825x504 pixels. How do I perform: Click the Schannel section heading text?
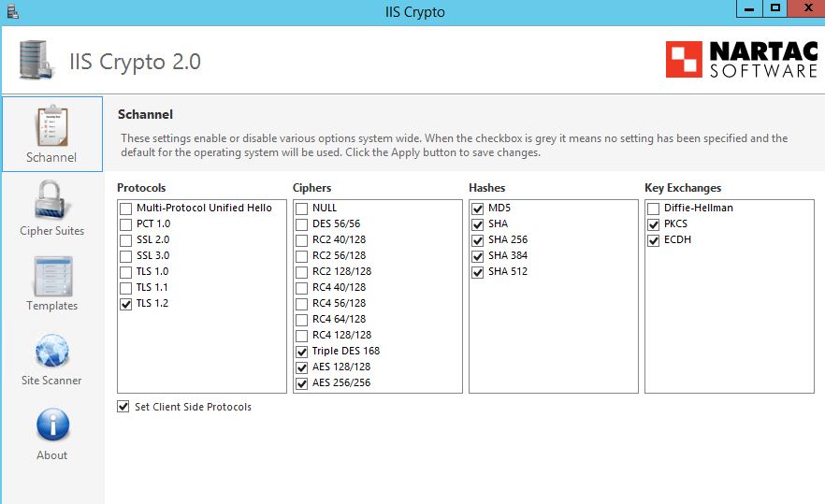click(x=145, y=114)
